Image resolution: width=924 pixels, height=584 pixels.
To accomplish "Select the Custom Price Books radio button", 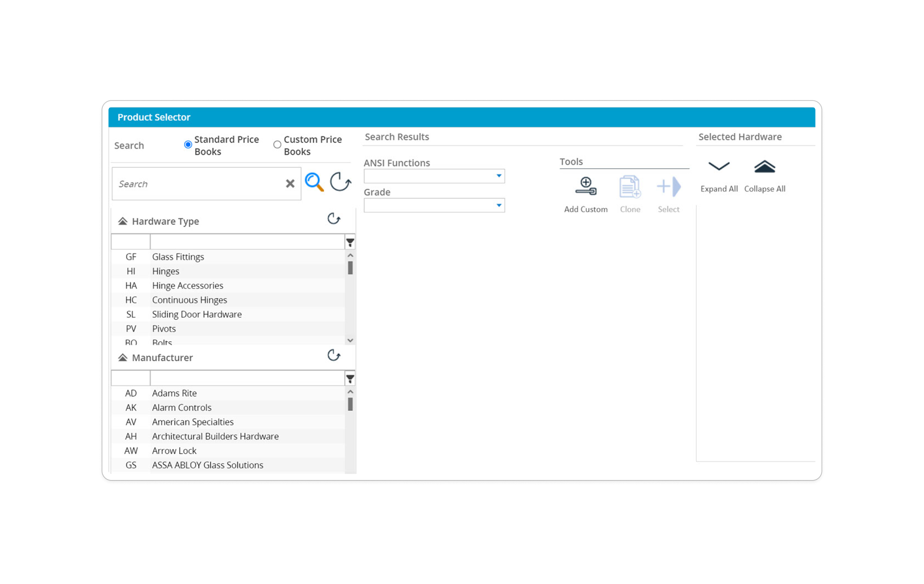I will tap(277, 145).
